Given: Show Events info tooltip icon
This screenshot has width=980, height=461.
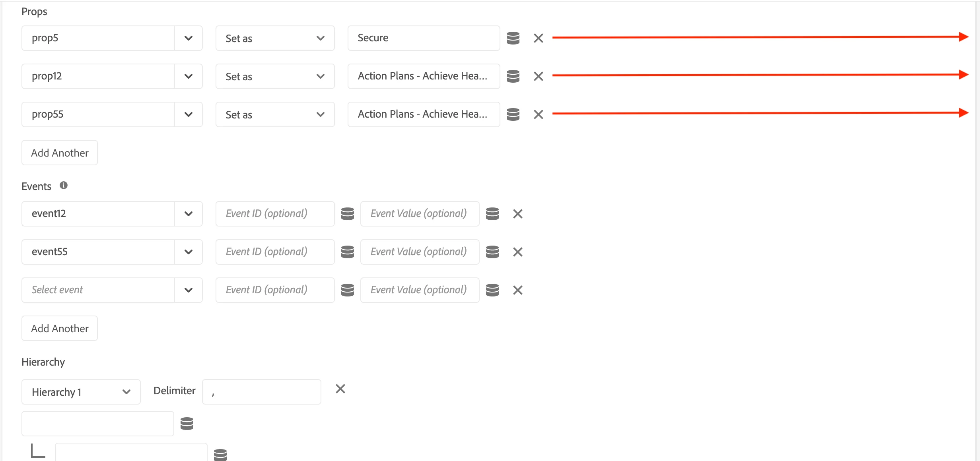Looking at the screenshot, I should (64, 186).
